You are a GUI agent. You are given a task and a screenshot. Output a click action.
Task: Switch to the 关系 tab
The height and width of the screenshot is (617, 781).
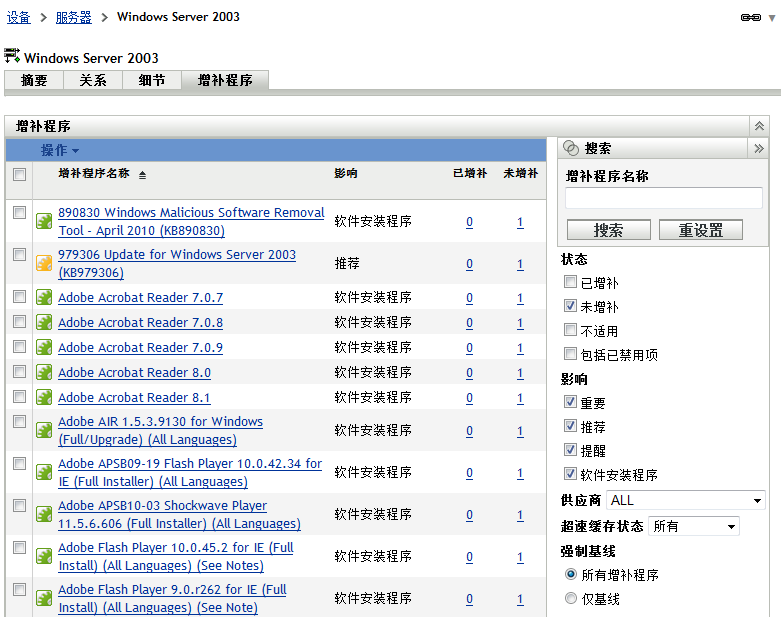point(93,80)
